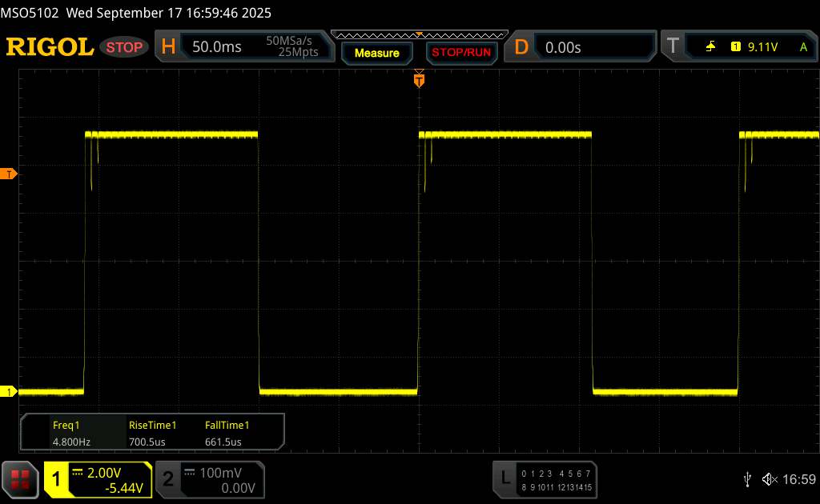The height and width of the screenshot is (504, 820).
Task: Click the RIGOL logo
Action: tap(50, 47)
